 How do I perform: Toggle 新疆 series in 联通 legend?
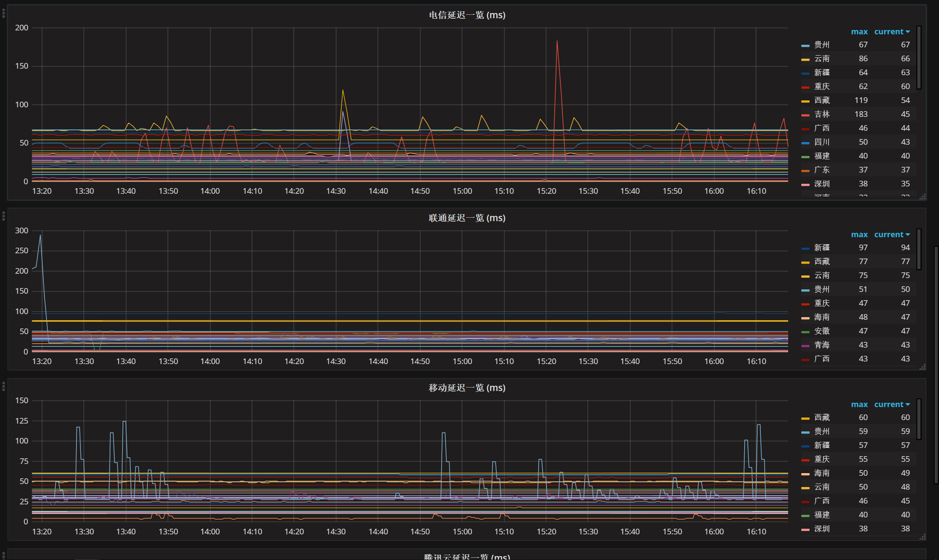pos(822,248)
